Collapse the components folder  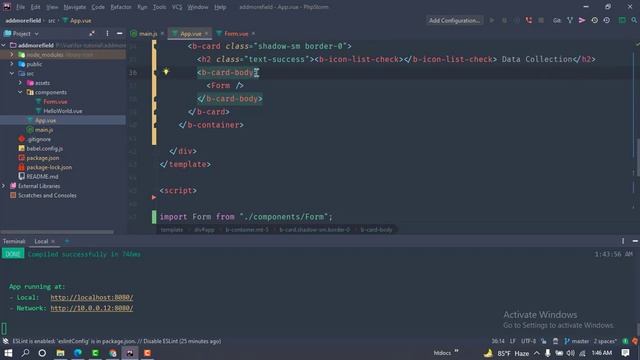coord(20,92)
